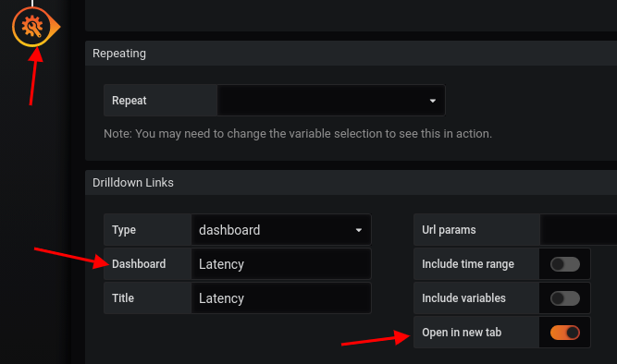Viewport: 617px width, 364px height.
Task: Open the empty Repeat select field
Action: click(x=331, y=100)
